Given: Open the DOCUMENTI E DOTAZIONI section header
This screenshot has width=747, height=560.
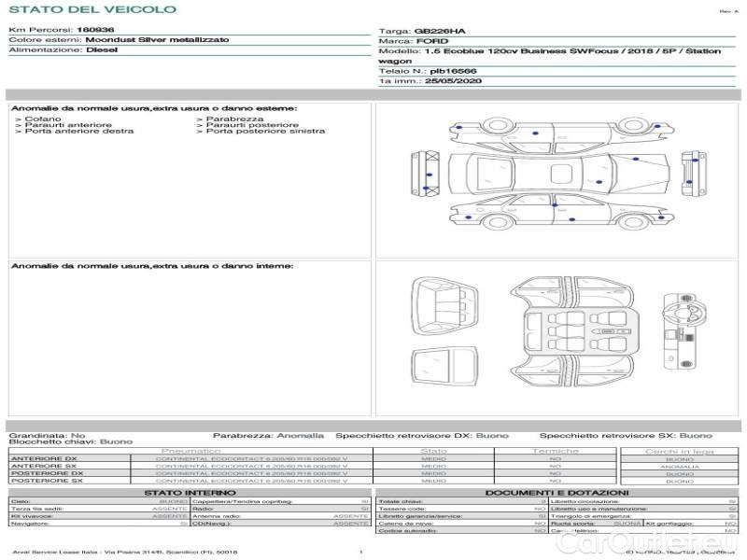Looking at the screenshot, I should 557,492.
